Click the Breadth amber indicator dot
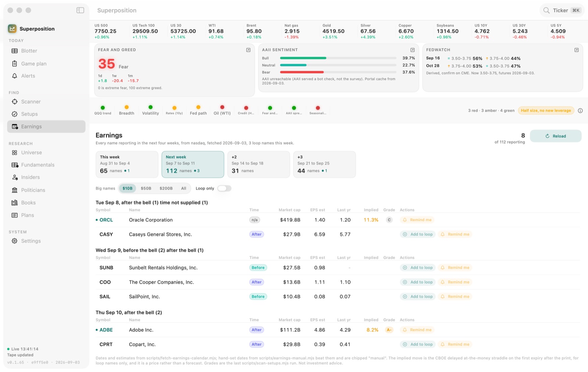 pyautogui.click(x=127, y=107)
